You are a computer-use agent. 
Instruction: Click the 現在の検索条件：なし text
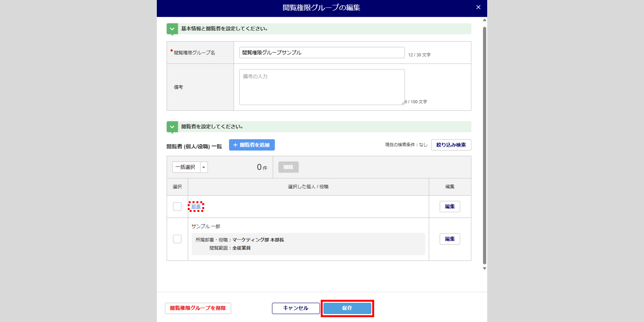click(406, 145)
